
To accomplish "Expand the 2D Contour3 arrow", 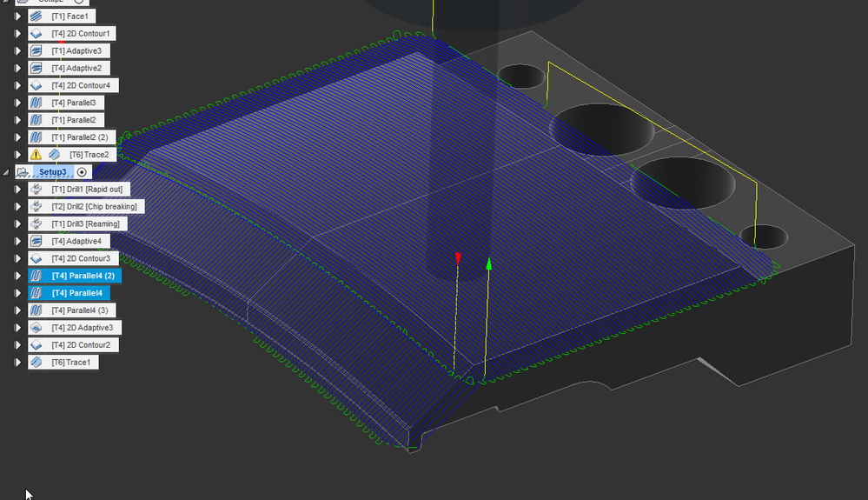I will pyautogui.click(x=17, y=258).
